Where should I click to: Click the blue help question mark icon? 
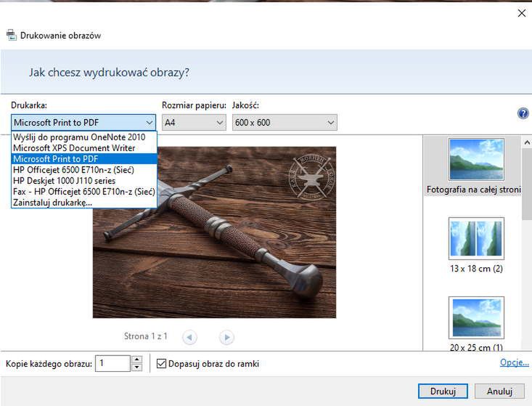(523, 113)
